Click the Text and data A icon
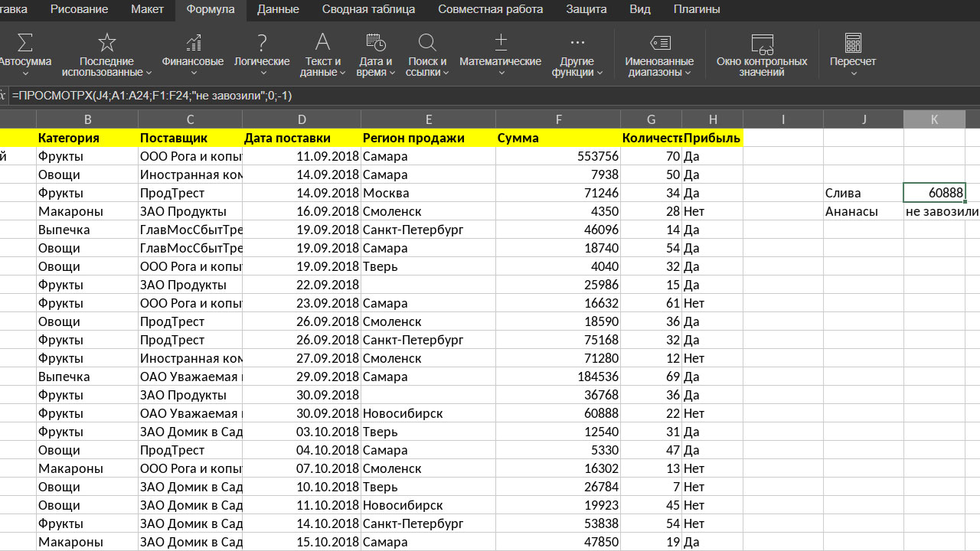The image size is (980, 551). pyautogui.click(x=323, y=42)
